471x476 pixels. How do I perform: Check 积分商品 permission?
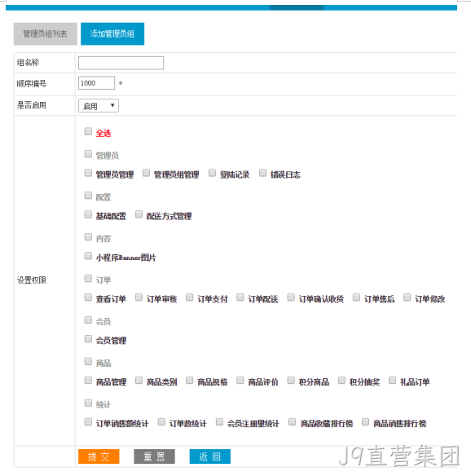291,381
